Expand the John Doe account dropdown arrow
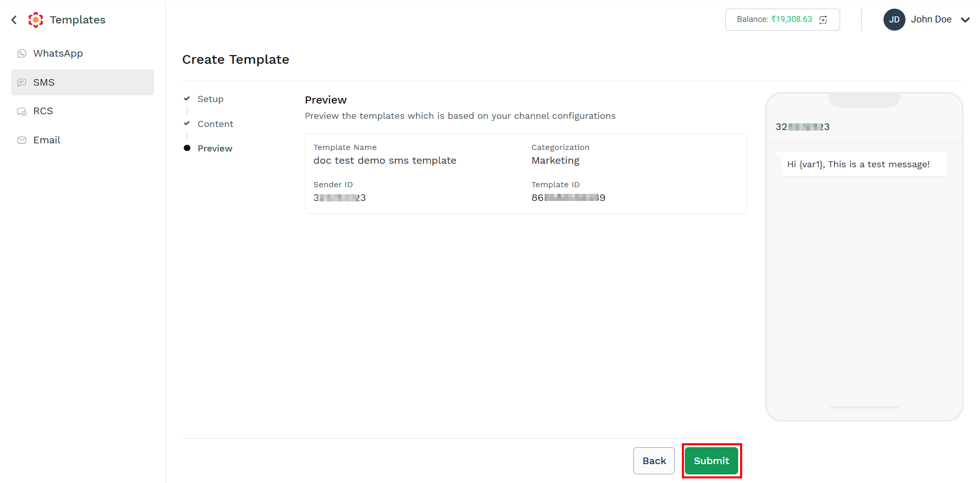This screenshot has height=483, width=980. pos(965,20)
